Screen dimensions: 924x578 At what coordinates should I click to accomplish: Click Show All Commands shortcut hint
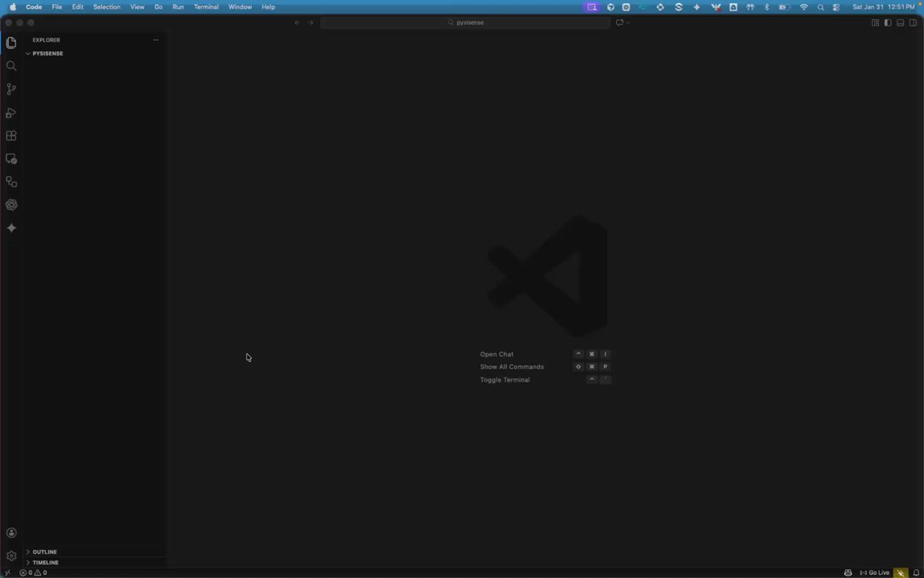click(x=512, y=367)
